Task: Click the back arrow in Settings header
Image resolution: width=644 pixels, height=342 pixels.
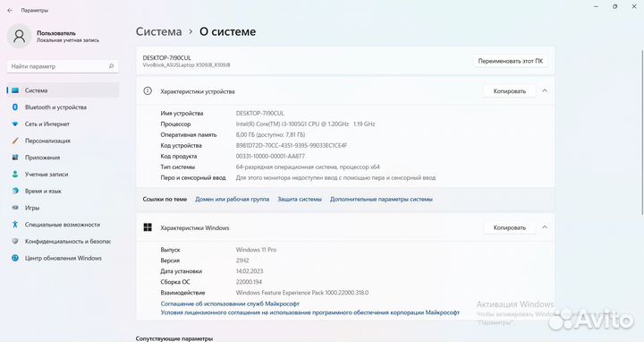Action: (x=10, y=11)
